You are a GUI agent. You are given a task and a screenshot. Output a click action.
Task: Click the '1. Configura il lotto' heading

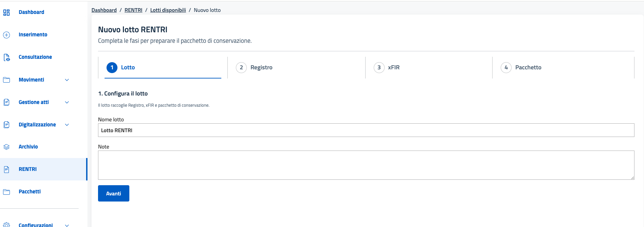(123, 93)
